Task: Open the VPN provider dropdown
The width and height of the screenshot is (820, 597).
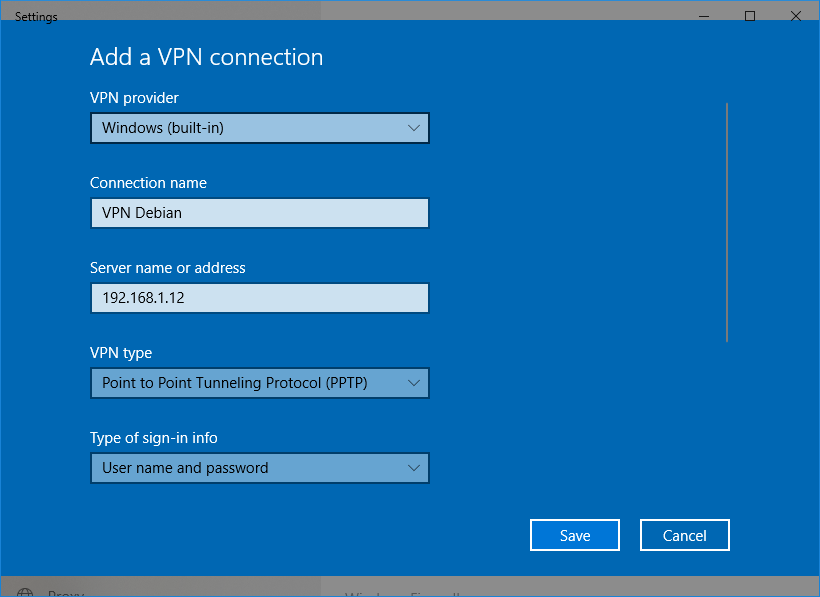Action: click(x=259, y=128)
